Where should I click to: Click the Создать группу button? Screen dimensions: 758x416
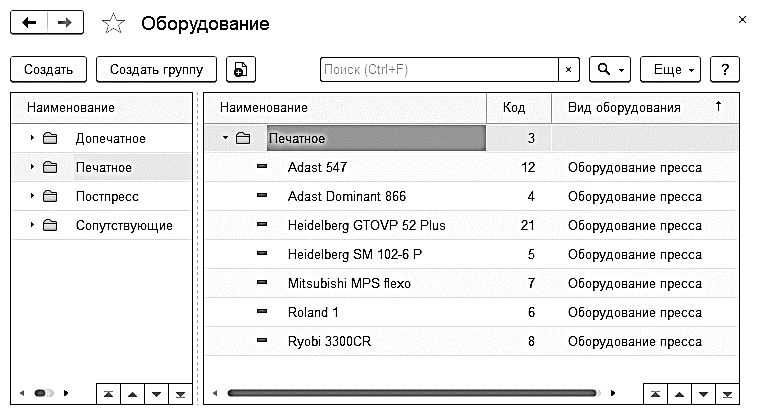click(x=157, y=70)
